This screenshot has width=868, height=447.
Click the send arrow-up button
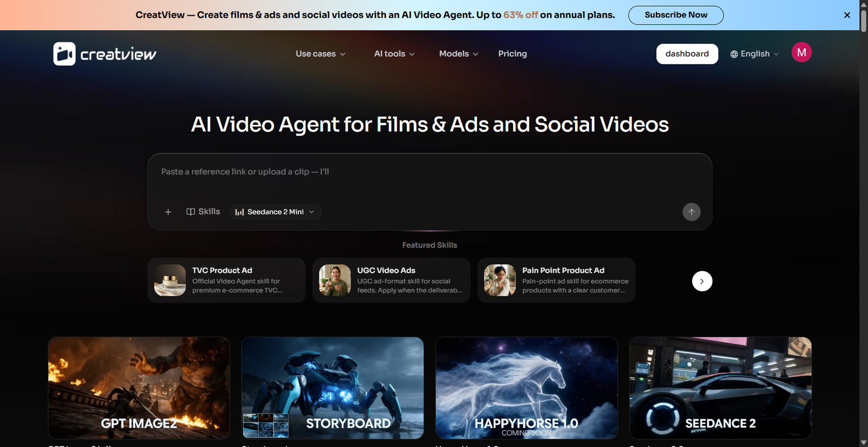tap(691, 212)
